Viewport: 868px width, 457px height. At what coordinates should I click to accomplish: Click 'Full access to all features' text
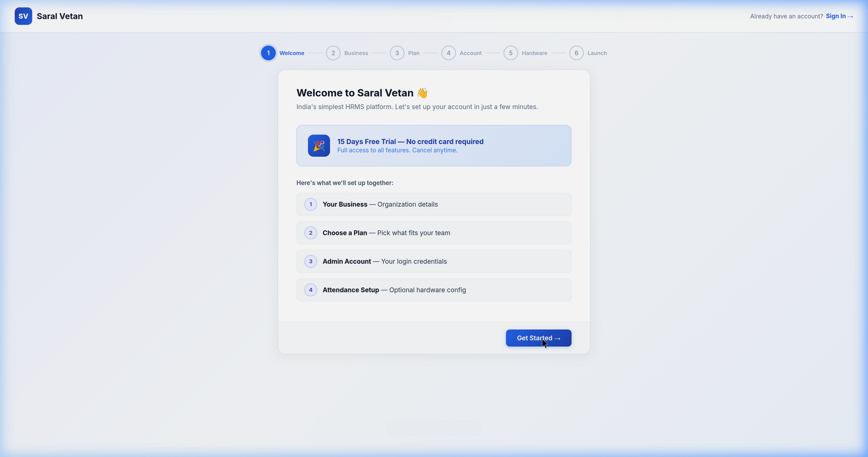click(x=397, y=150)
